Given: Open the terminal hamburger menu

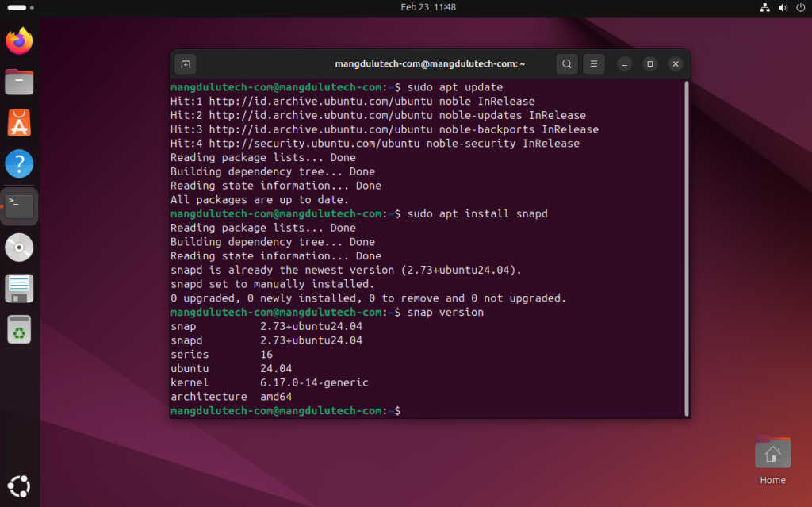Looking at the screenshot, I should (x=594, y=63).
